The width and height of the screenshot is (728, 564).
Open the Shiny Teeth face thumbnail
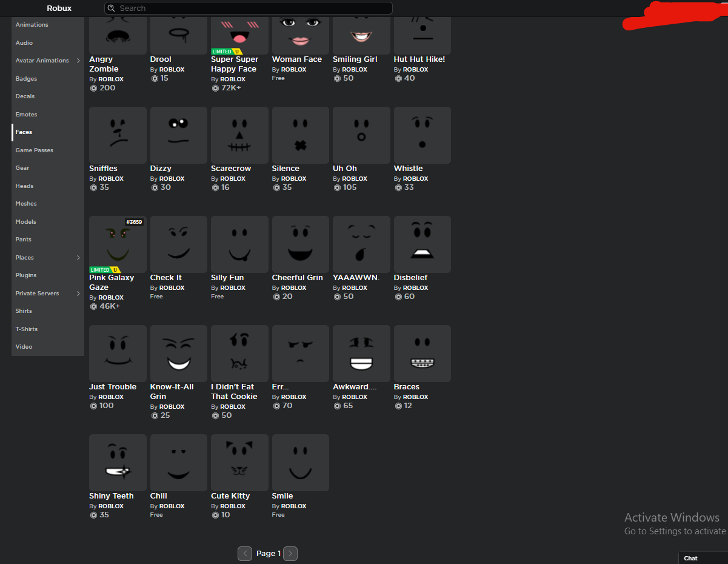(118, 463)
